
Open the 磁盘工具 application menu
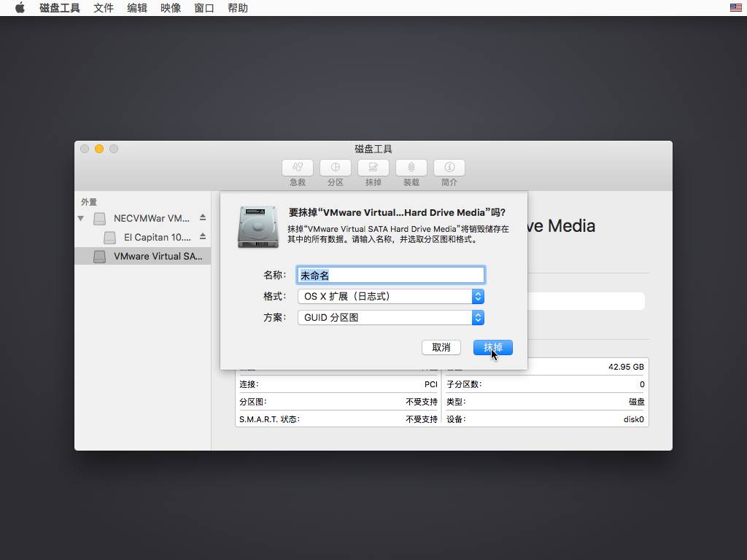(x=60, y=8)
